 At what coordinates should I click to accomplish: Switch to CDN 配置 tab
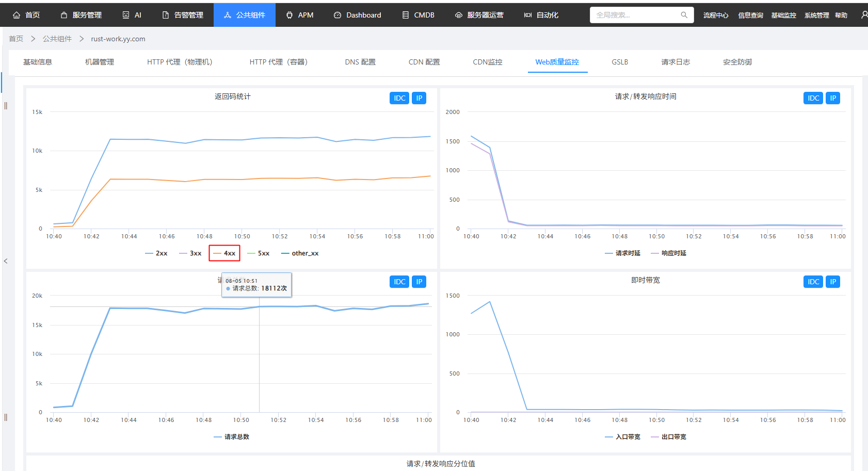coord(424,62)
